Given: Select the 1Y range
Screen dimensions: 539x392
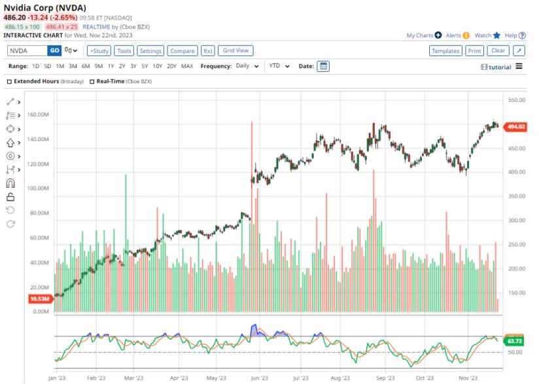Looking at the screenshot, I should click(111, 66).
